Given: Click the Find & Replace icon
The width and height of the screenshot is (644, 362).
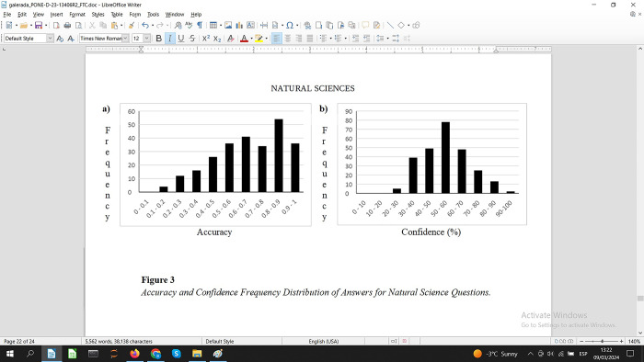Looking at the screenshot, I should pyautogui.click(x=178, y=26).
